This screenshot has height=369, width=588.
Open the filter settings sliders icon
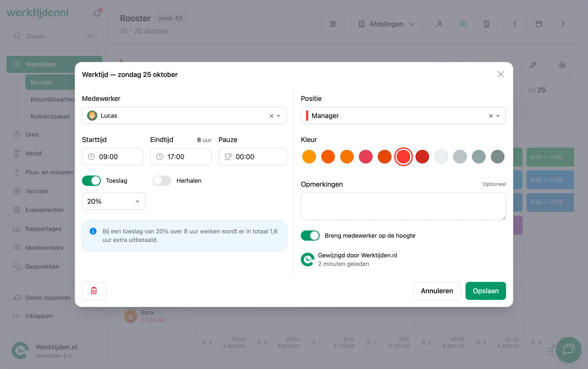tap(333, 24)
